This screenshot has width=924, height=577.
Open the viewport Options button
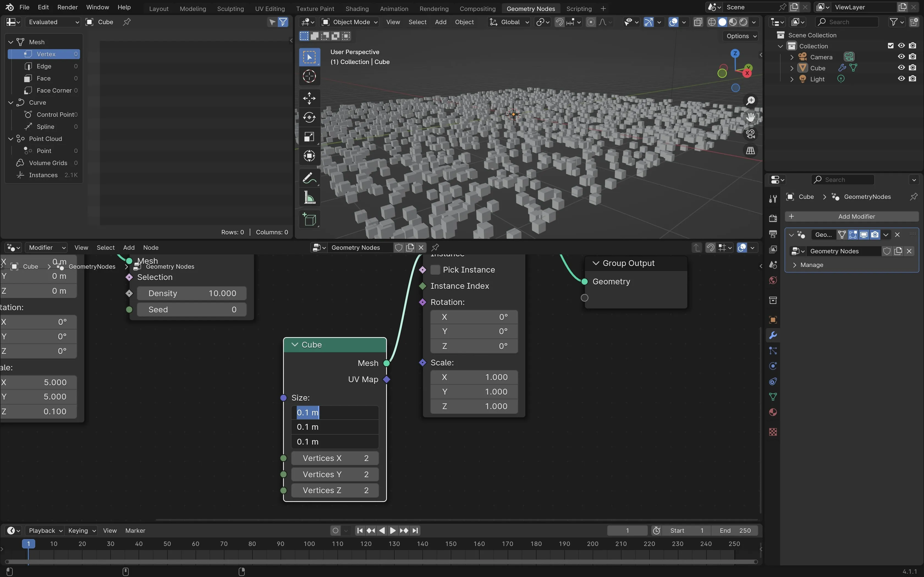(741, 36)
